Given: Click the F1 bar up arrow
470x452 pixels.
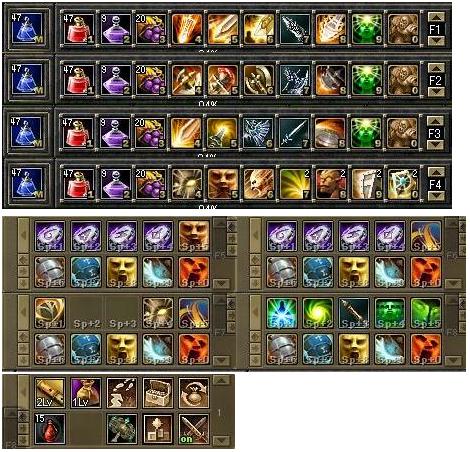Looking at the screenshot, I should tap(436, 17).
